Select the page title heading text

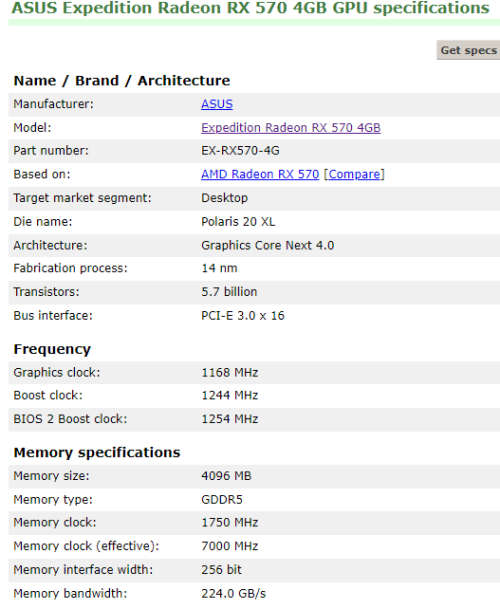[251, 7]
